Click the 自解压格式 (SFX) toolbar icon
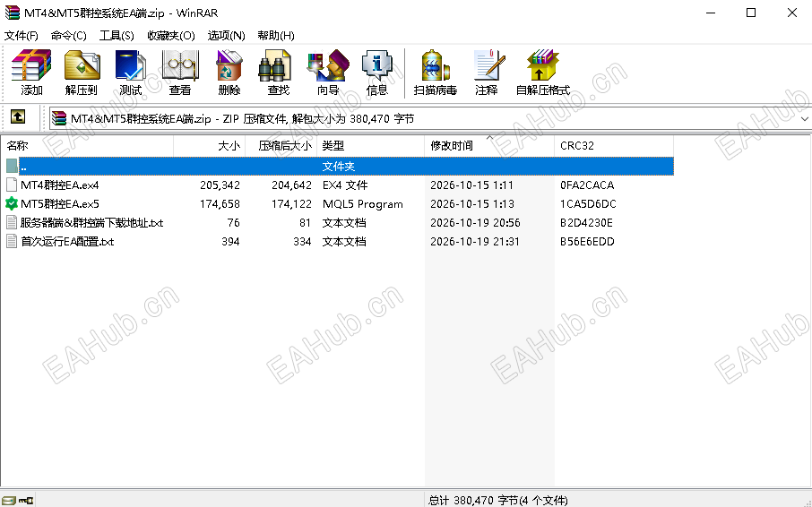This screenshot has height=507, width=812. point(543,65)
